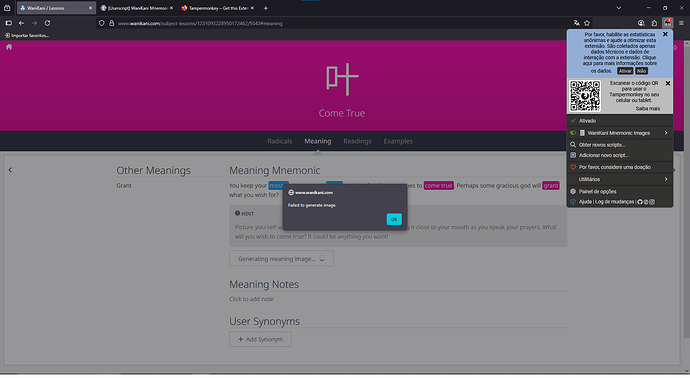Switch to the Readings tab
690x378 pixels.
point(357,141)
